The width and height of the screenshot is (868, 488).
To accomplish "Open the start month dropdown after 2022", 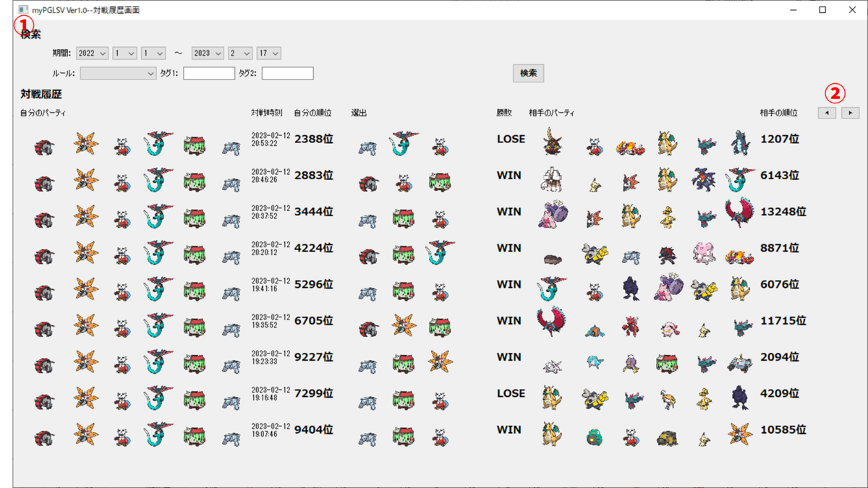I will click(124, 53).
